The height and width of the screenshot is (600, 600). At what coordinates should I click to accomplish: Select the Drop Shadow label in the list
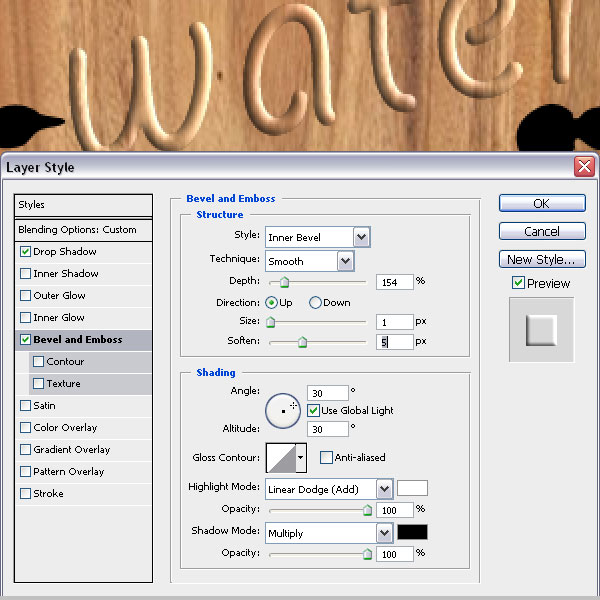click(x=65, y=251)
